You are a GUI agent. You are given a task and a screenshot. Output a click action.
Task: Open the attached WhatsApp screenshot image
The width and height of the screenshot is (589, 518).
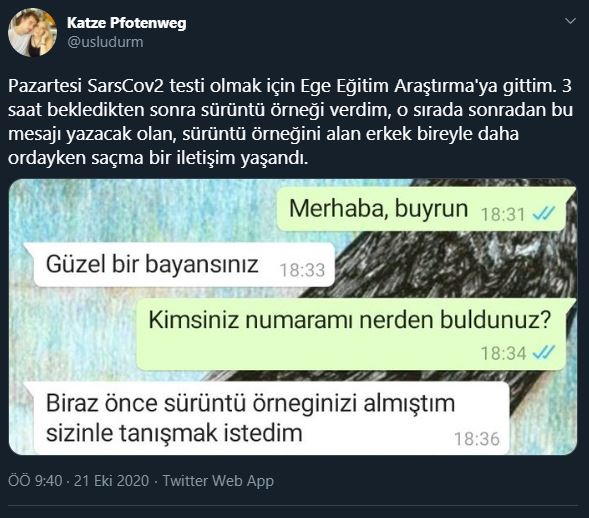pos(293,317)
